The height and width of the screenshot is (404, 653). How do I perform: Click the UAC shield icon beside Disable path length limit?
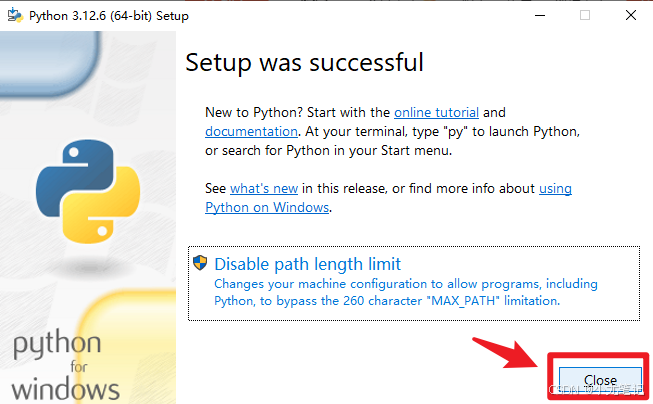point(200,263)
